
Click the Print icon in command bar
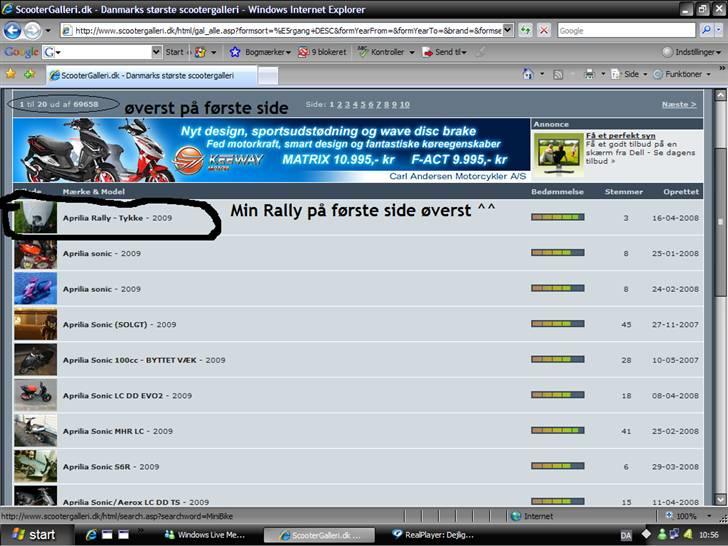point(589,74)
